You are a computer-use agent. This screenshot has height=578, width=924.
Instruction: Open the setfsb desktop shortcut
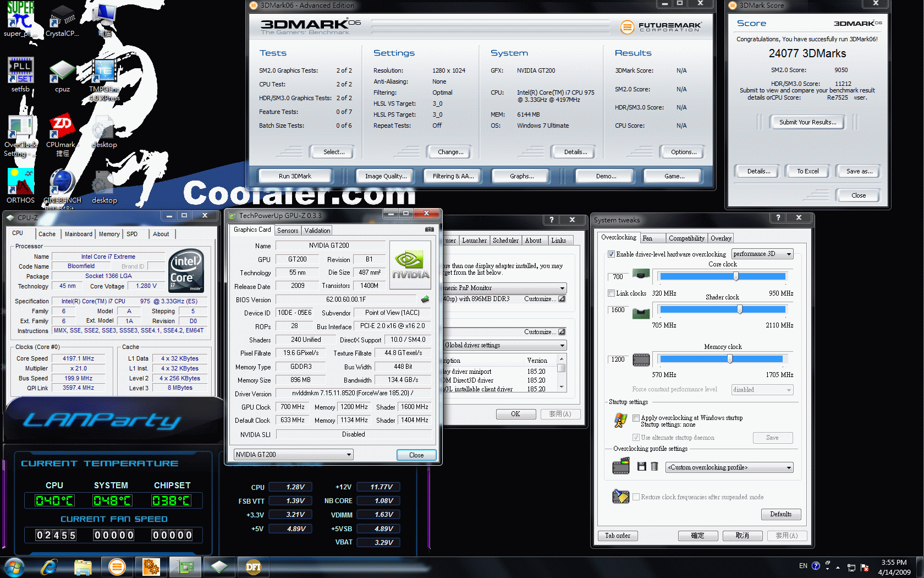pos(21,74)
